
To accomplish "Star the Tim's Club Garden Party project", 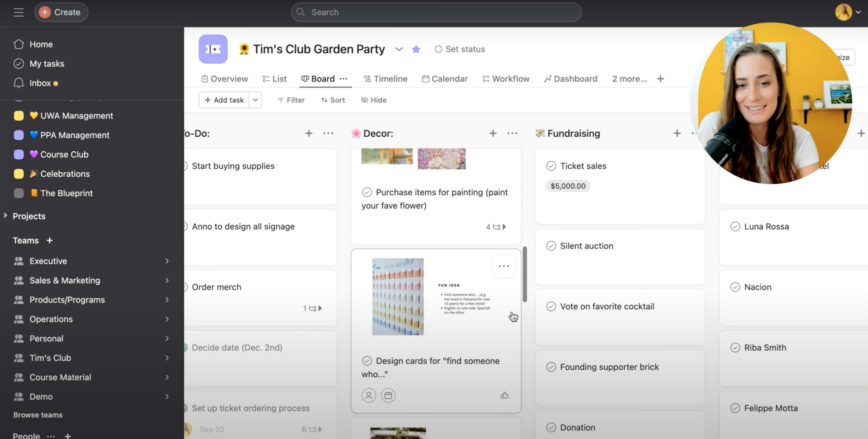I will [x=416, y=49].
